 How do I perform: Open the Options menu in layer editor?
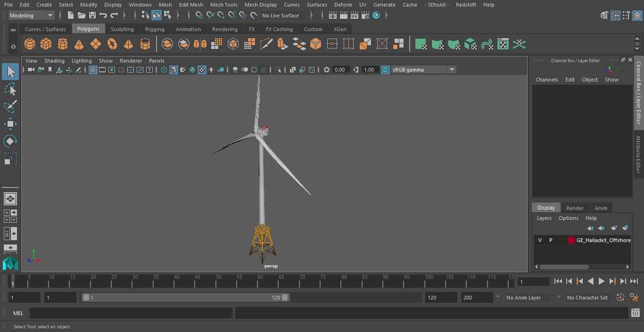(568, 218)
